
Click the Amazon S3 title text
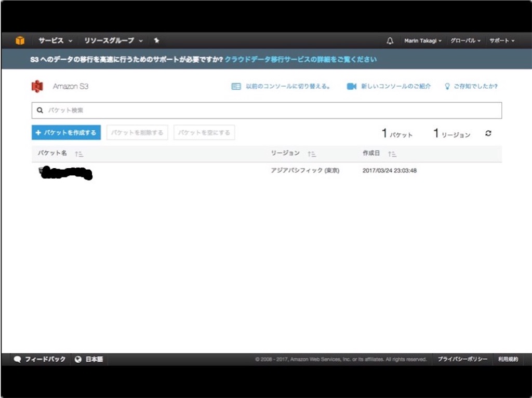pyautogui.click(x=71, y=87)
